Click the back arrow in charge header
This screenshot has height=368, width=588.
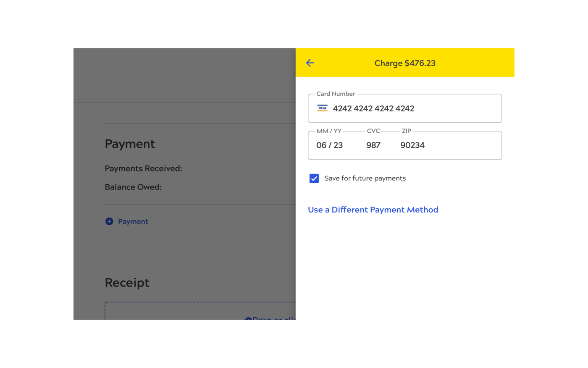pos(310,63)
